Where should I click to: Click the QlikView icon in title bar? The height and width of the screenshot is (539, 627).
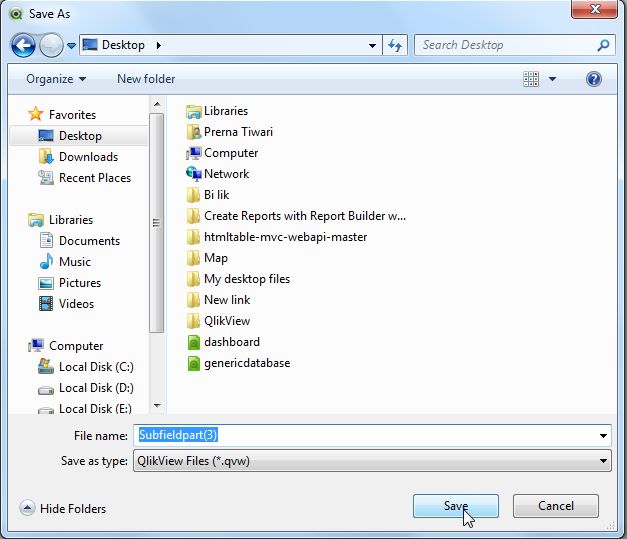tap(16, 14)
